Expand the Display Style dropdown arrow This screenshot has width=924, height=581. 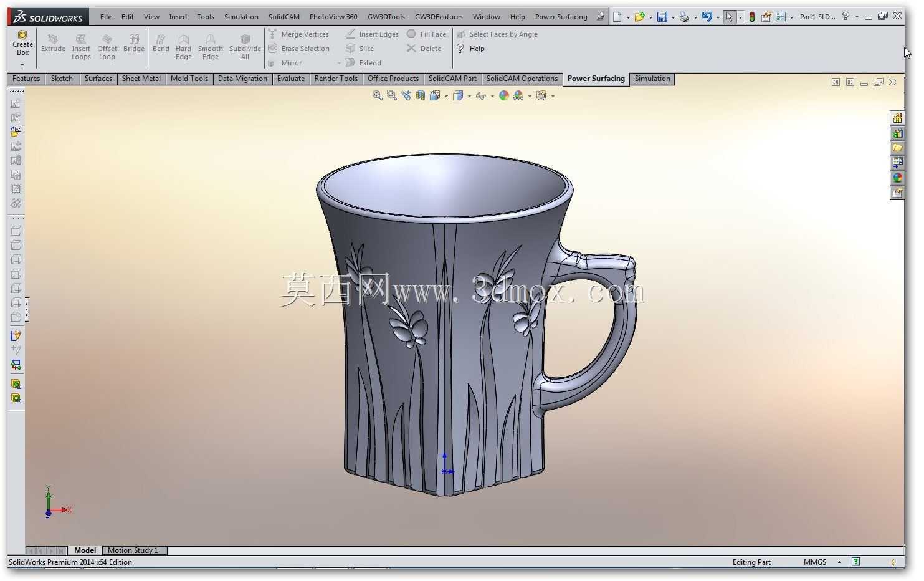click(x=469, y=96)
